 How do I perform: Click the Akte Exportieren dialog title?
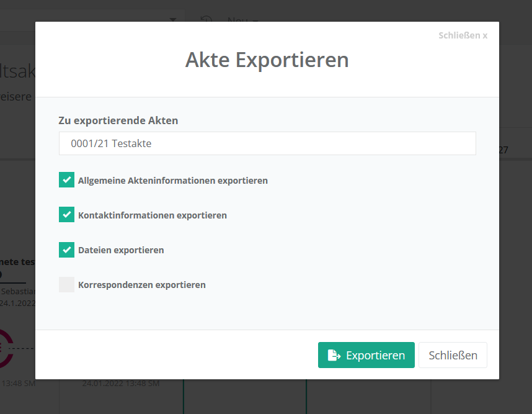click(x=267, y=60)
